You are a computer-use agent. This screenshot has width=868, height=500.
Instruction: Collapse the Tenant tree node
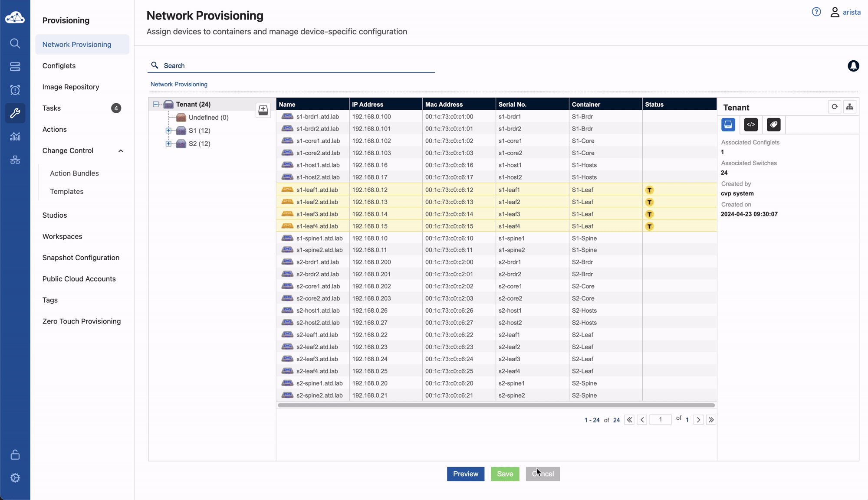click(x=156, y=105)
